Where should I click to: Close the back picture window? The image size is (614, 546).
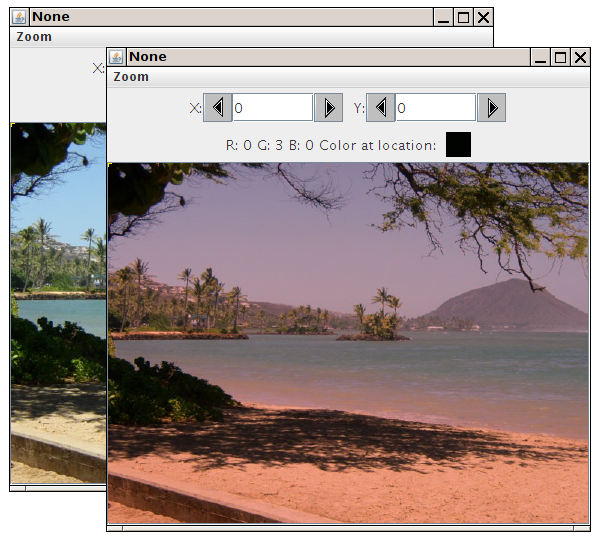[x=483, y=18]
